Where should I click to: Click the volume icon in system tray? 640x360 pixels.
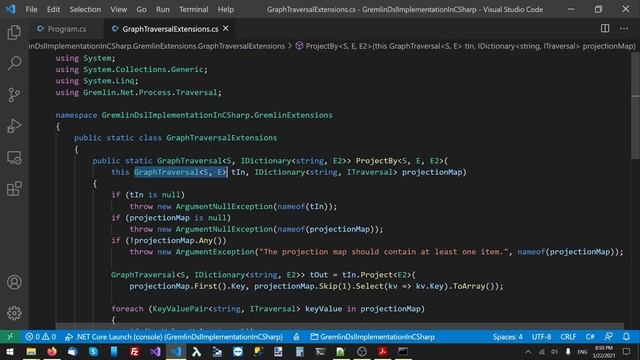coord(554,351)
